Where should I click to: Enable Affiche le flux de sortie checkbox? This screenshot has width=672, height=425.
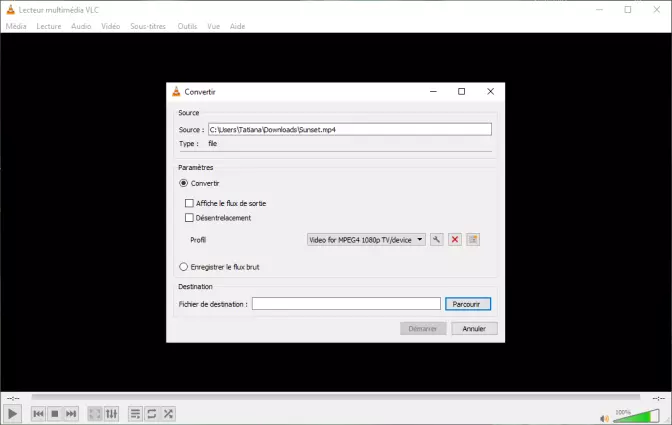pyautogui.click(x=189, y=203)
